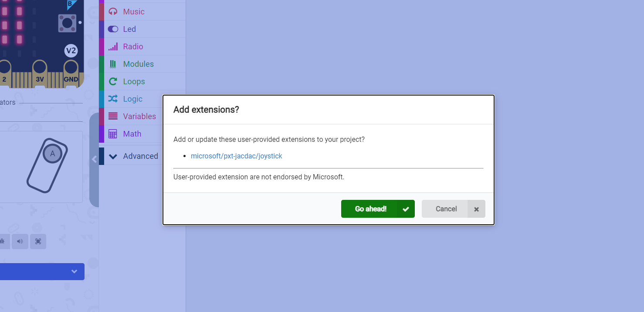Enter fullscreen simulator mode

pos(38,241)
